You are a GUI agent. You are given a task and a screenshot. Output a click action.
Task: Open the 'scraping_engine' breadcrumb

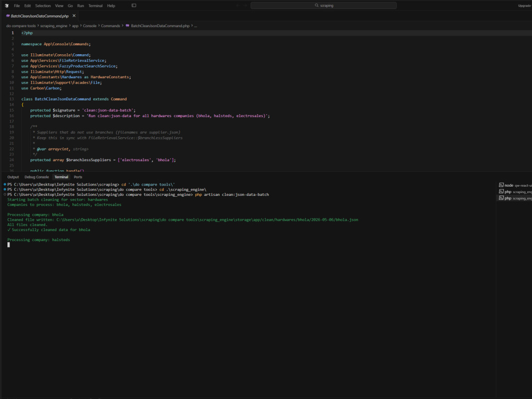pyautogui.click(x=54, y=26)
